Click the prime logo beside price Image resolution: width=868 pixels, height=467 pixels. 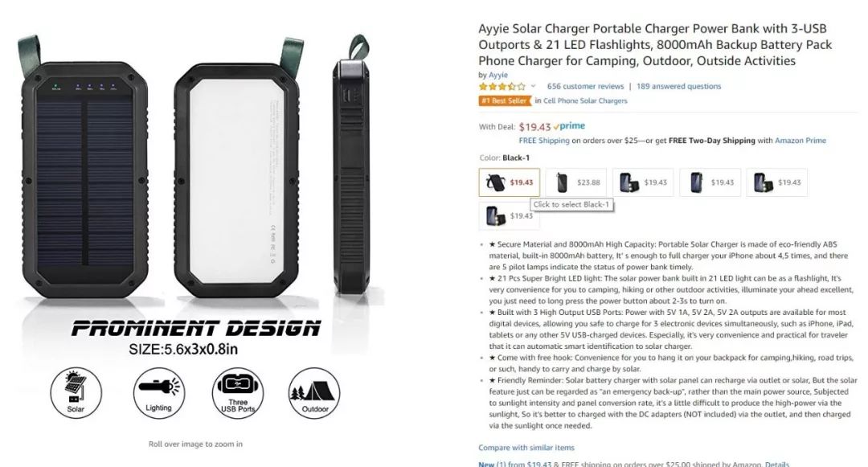[x=568, y=126]
